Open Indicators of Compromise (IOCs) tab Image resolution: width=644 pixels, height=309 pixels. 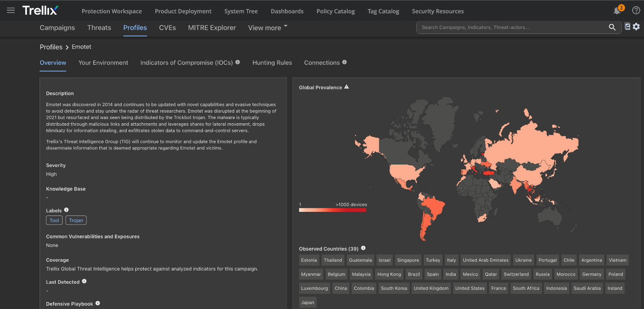click(187, 63)
